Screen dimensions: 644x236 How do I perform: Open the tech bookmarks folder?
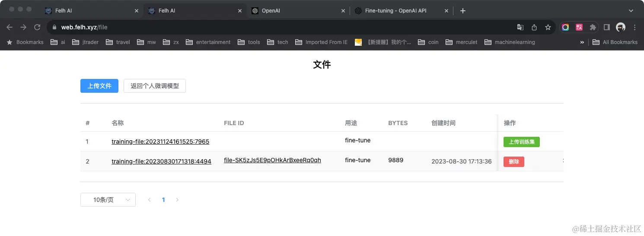[x=278, y=42]
